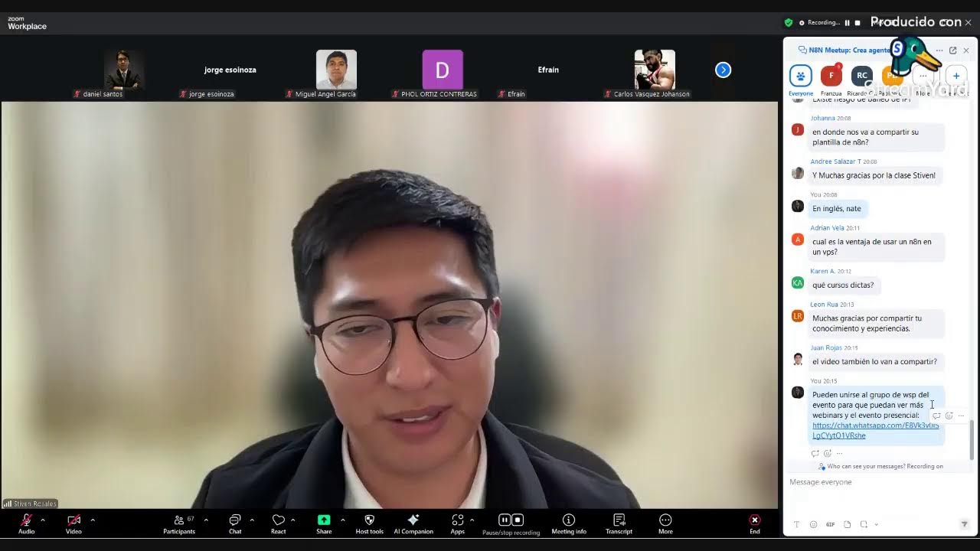This screenshot has width=980, height=551.
Task: Open text formatting in chat composer
Action: 796,524
